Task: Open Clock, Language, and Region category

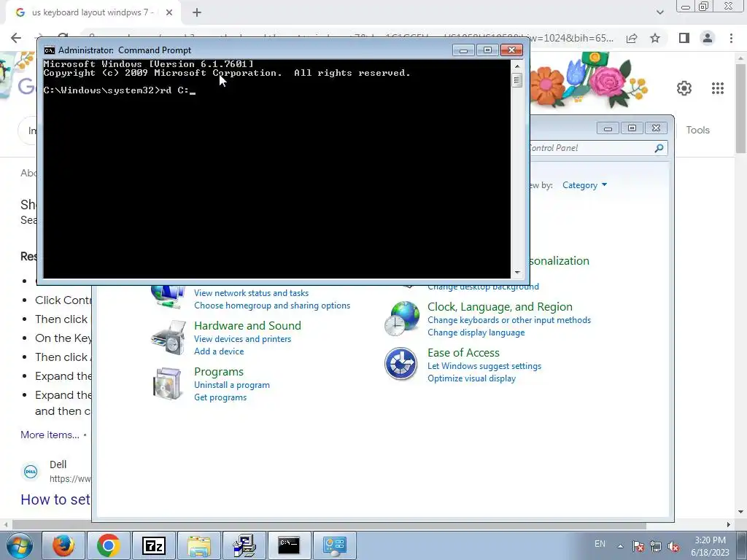Action: (500, 307)
